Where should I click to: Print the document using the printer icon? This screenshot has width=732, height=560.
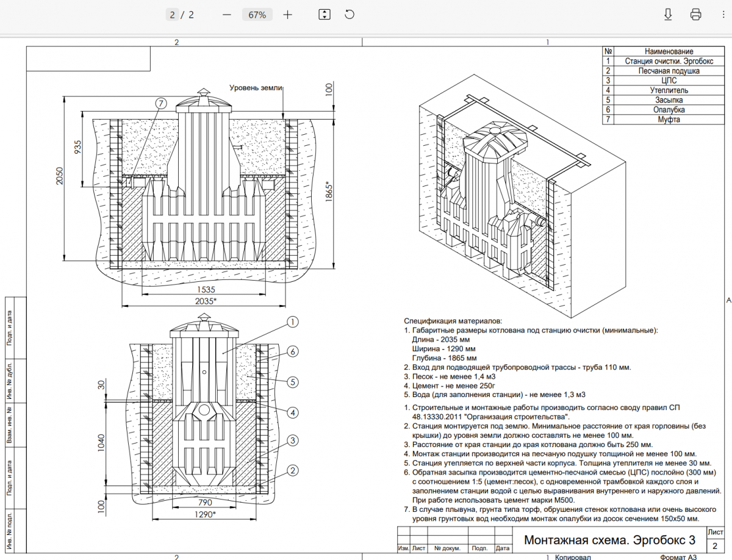click(x=695, y=15)
